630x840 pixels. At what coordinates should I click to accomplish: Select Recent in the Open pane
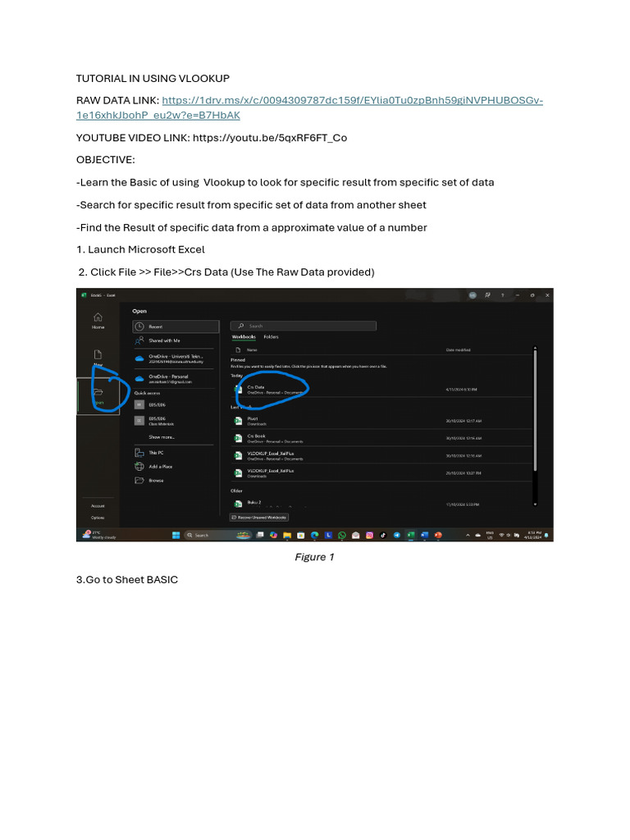[x=176, y=326]
